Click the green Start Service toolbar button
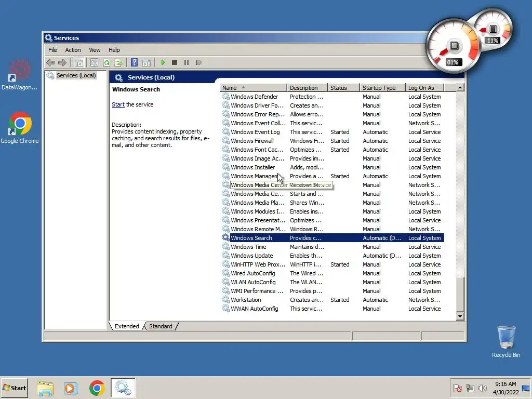This screenshot has width=532, height=399. point(163,62)
